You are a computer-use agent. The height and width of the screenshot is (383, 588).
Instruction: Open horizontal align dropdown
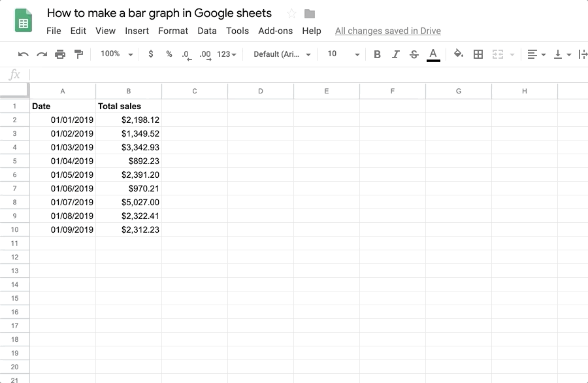pos(536,54)
